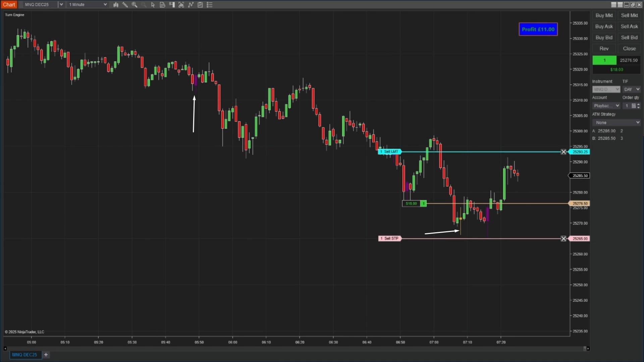Increase order qty with stepper arrow
Image resolution: width=644 pixels, height=362 pixels.
tap(638, 104)
